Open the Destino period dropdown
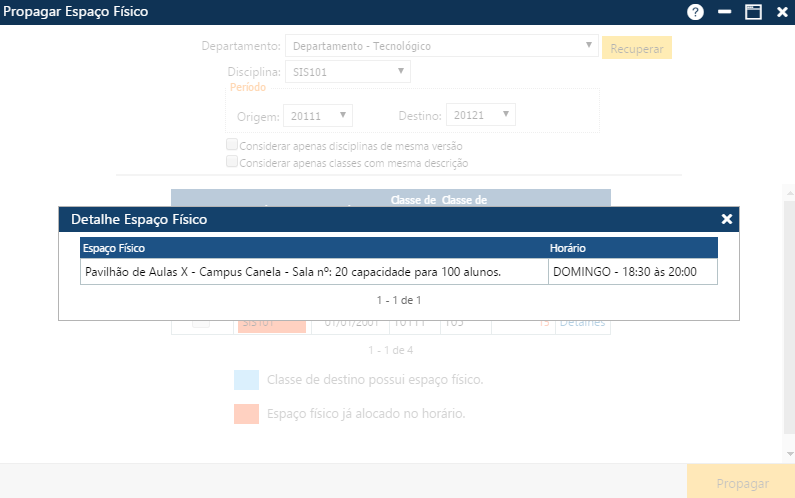Viewport: 795px width, 498px height. pos(506,115)
